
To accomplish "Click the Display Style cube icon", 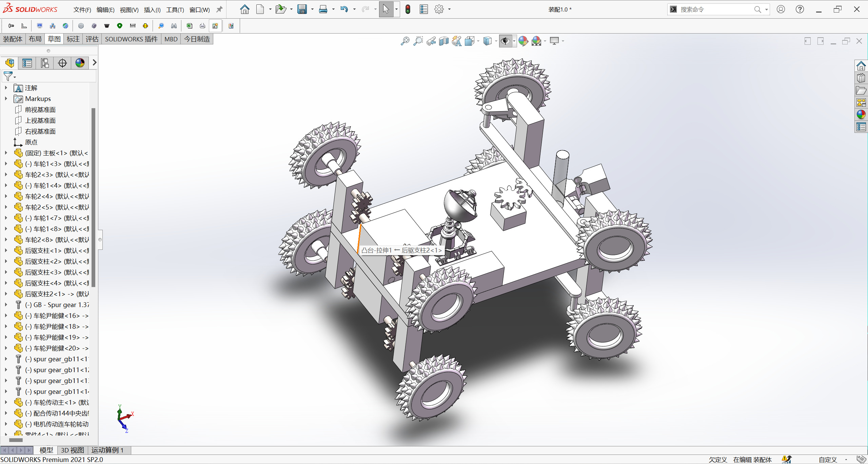I will (487, 41).
